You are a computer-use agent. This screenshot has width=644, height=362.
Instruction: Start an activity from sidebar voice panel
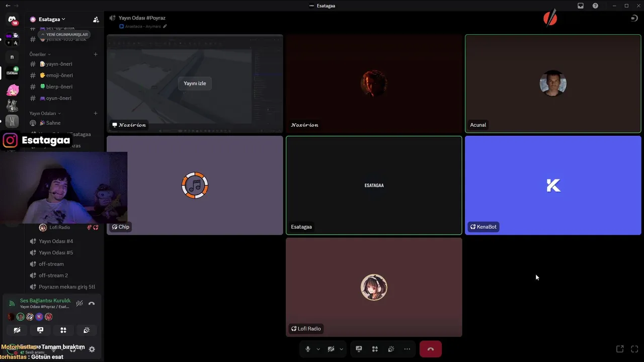point(63,330)
